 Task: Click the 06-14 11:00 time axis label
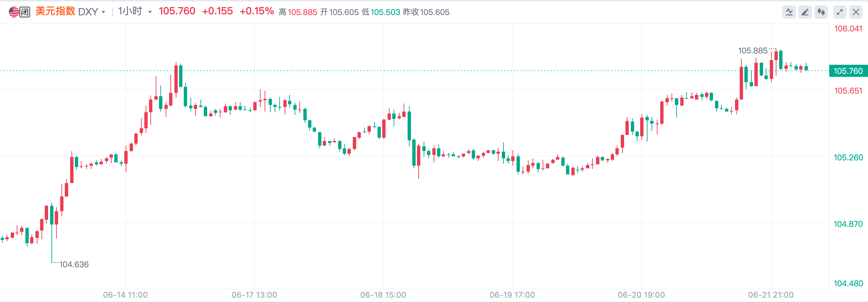125,295
